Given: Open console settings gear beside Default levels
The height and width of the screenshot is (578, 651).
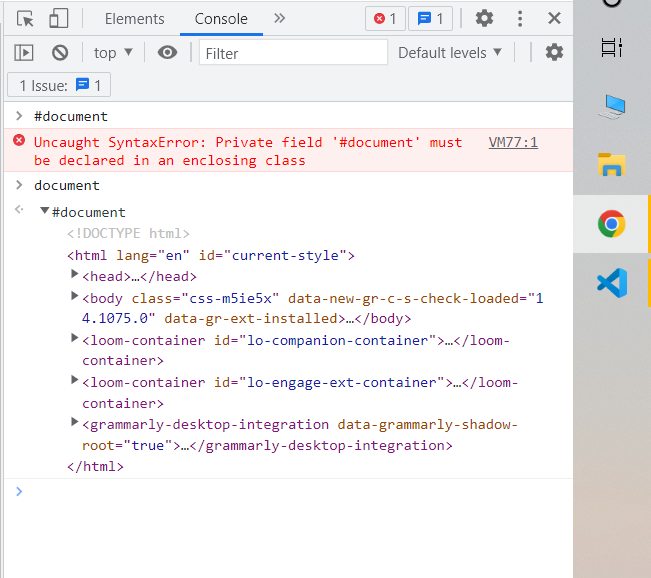Looking at the screenshot, I should (x=554, y=52).
